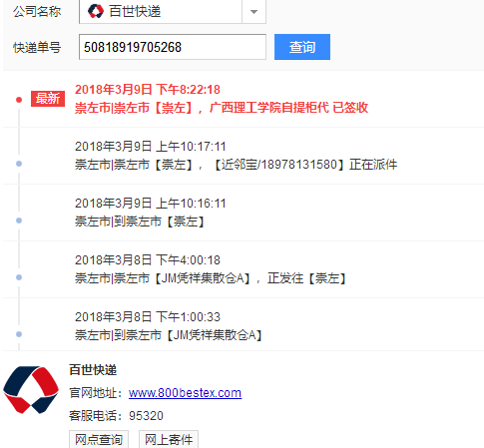Click the large 百世快递 logo
Viewport: 484px width, 448px height.
click(31, 389)
